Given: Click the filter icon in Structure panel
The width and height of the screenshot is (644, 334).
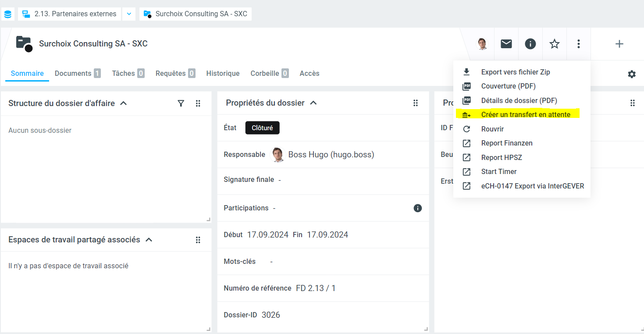Looking at the screenshot, I should (181, 103).
